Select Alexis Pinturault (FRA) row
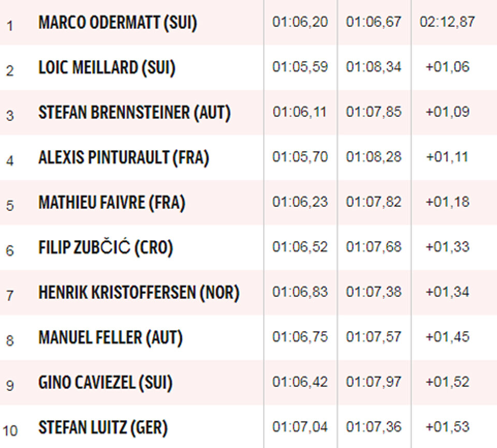This screenshot has height=448, width=497. click(248, 157)
